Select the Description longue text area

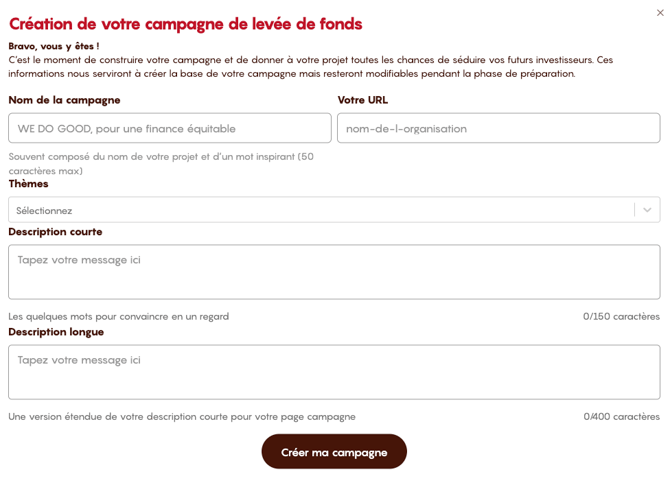tap(334, 372)
